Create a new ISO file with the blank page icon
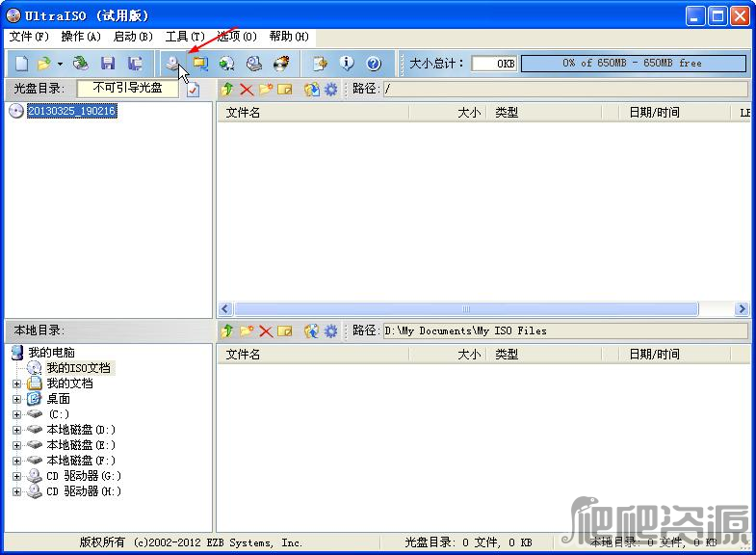Image resolution: width=756 pixels, height=555 pixels. click(x=21, y=64)
